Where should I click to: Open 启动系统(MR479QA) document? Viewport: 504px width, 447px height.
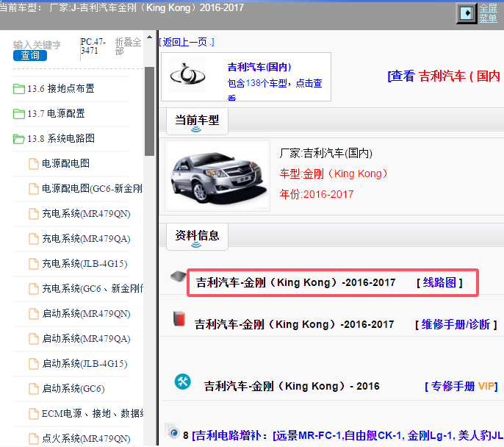[86, 339]
